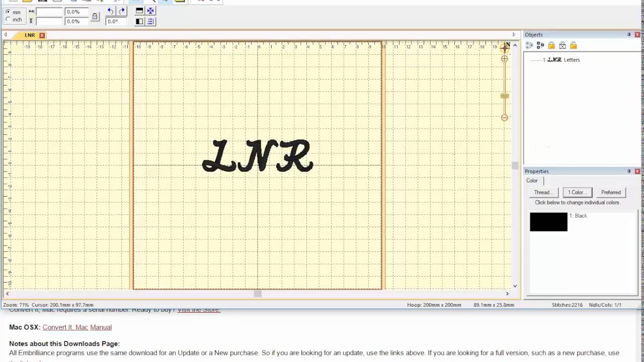This screenshot has width=644, height=362.
Task: Click the open unlock objects icon
Action: pos(573,45)
